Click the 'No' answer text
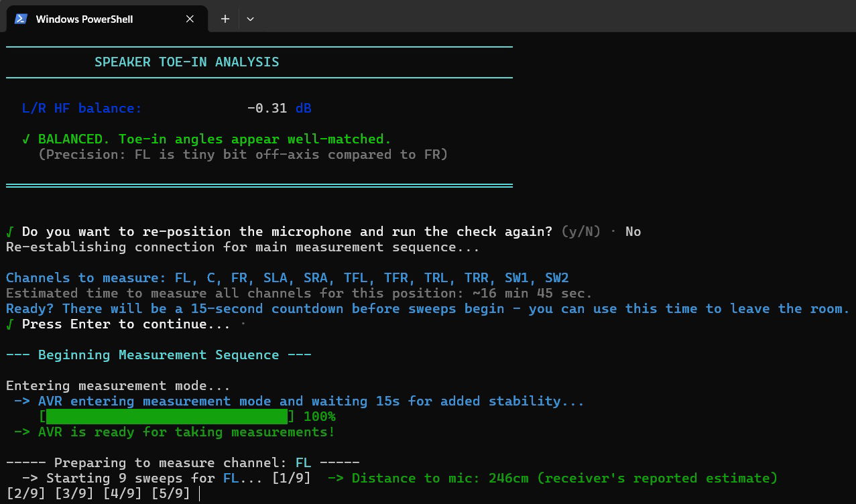The width and height of the screenshot is (856, 504). 633,232
